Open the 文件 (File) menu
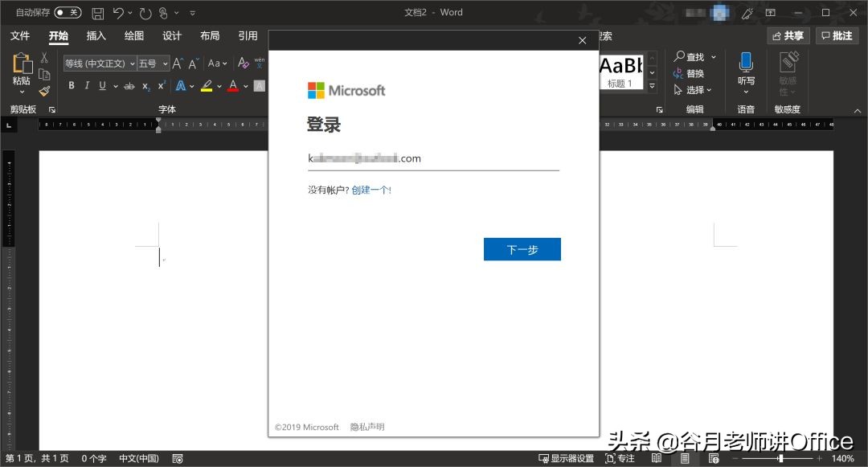This screenshot has width=868, height=467. (x=20, y=36)
